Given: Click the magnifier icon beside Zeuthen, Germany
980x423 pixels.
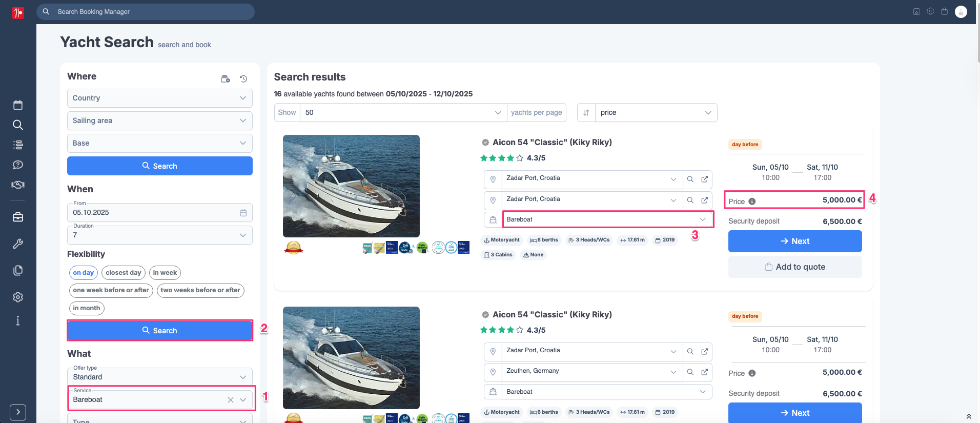Looking at the screenshot, I should 690,372.
